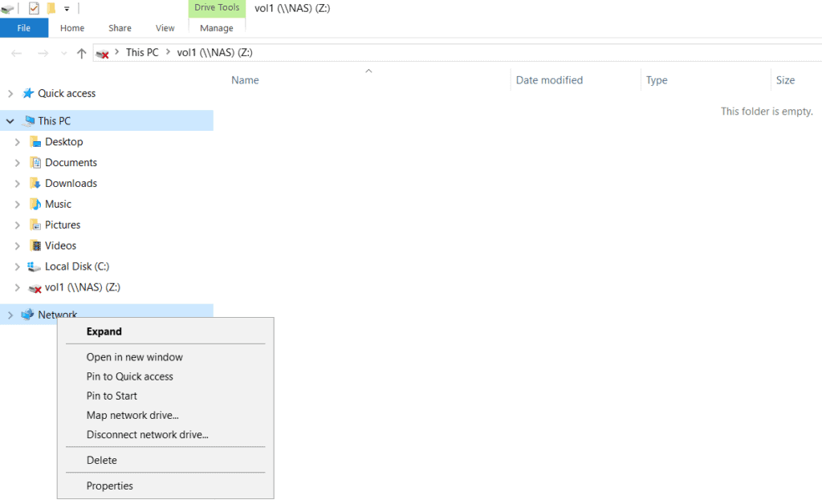Open the Downloads folder from the sidebar
This screenshot has height=504, width=822.
(70, 183)
